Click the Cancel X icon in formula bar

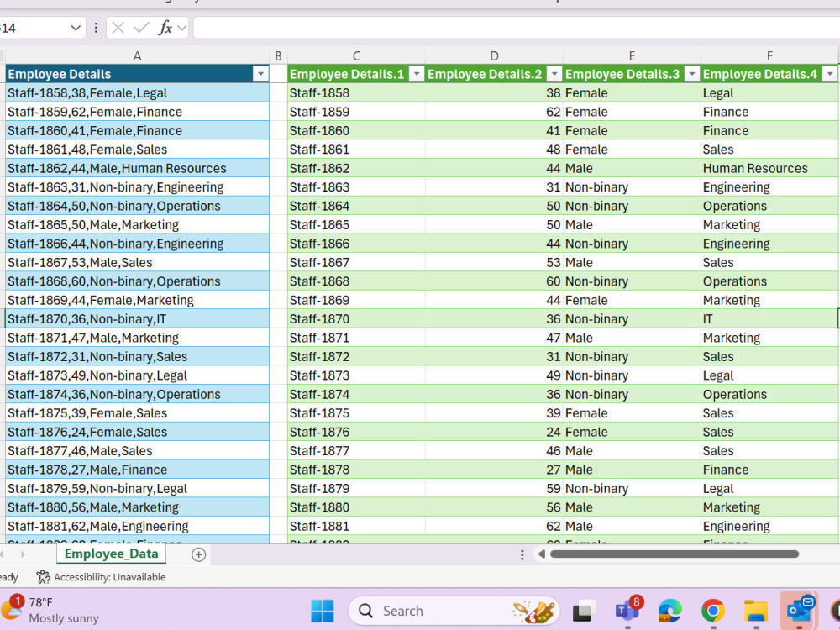click(118, 28)
